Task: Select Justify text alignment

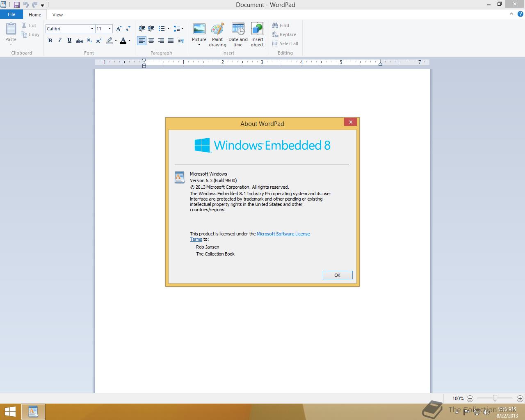Action: click(x=171, y=41)
